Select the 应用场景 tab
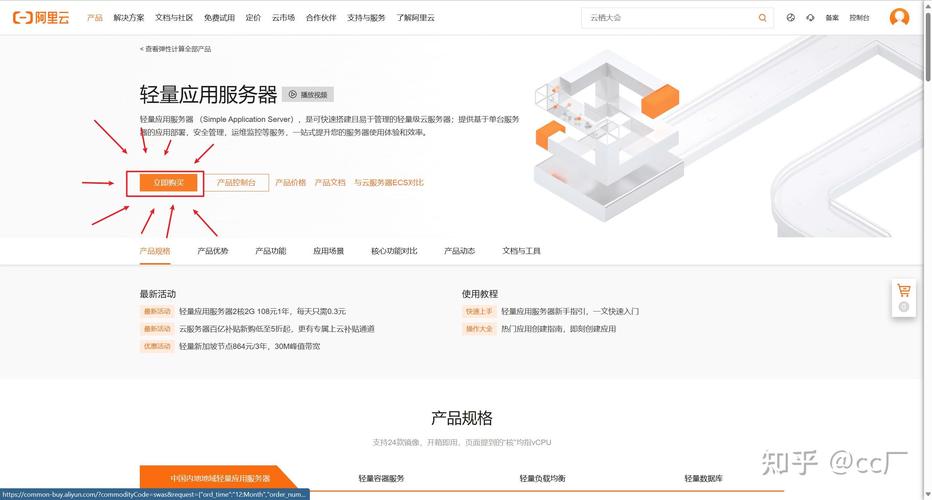Screen dimensions: 932x500 coord(329,251)
